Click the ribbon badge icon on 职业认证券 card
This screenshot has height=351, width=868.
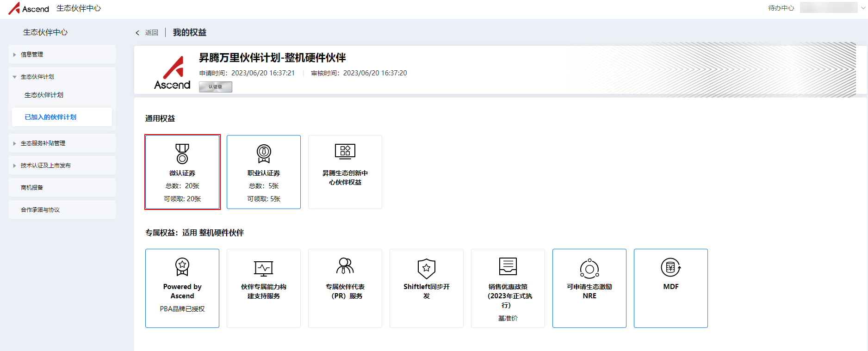pyautogui.click(x=264, y=154)
